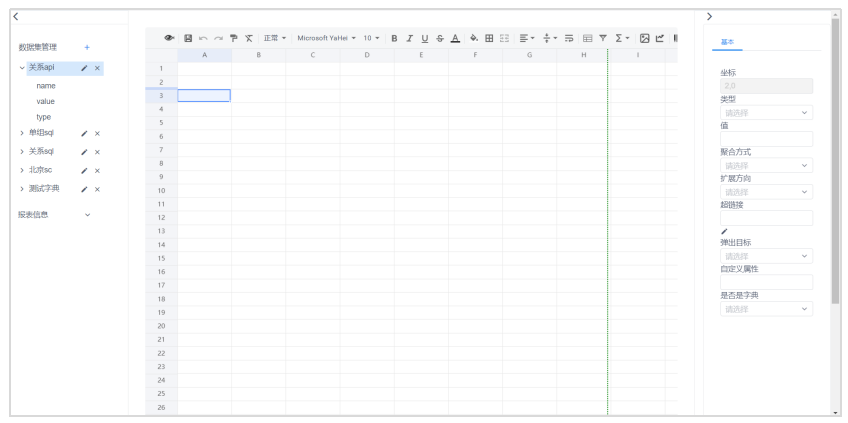Edit the 单组sql dataset
Viewport: 848px width, 423px height.
[84, 134]
